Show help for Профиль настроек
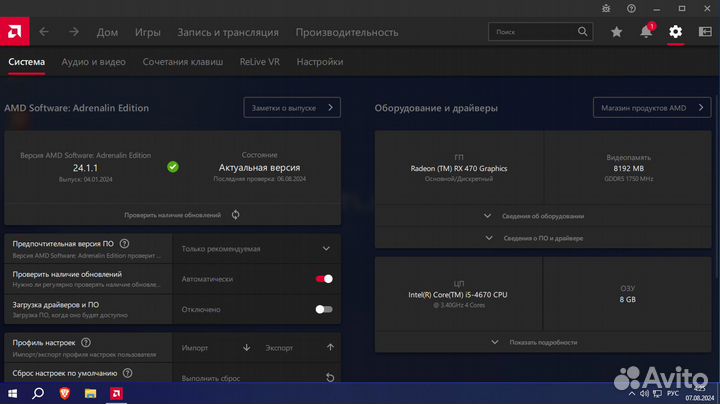 click(86, 342)
